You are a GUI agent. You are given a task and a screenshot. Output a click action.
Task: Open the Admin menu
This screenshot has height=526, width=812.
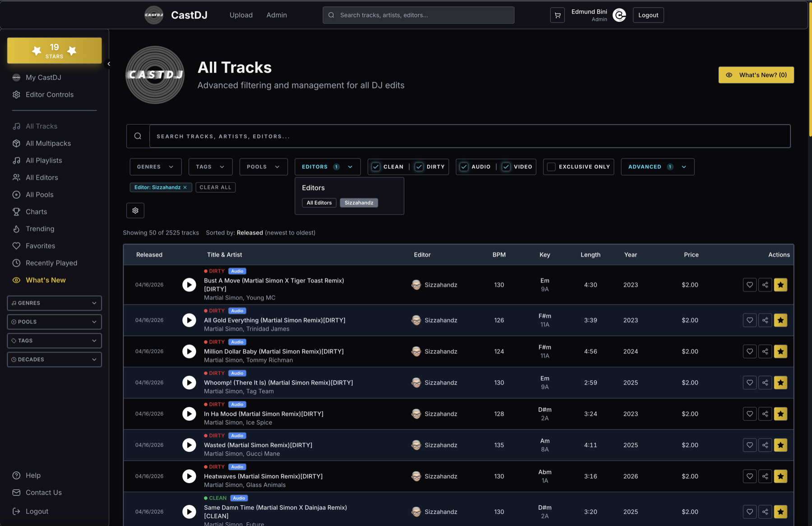(x=276, y=15)
